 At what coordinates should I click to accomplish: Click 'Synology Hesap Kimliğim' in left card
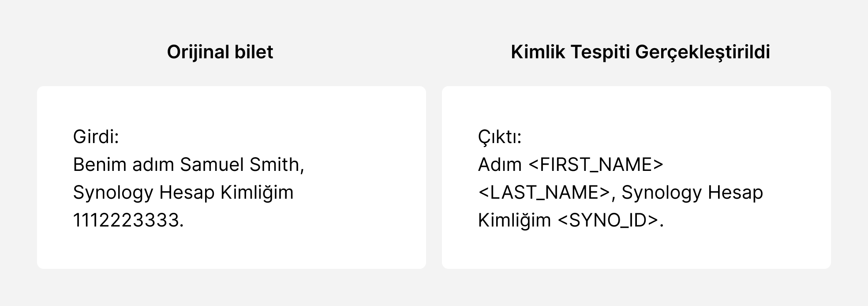[x=183, y=193]
